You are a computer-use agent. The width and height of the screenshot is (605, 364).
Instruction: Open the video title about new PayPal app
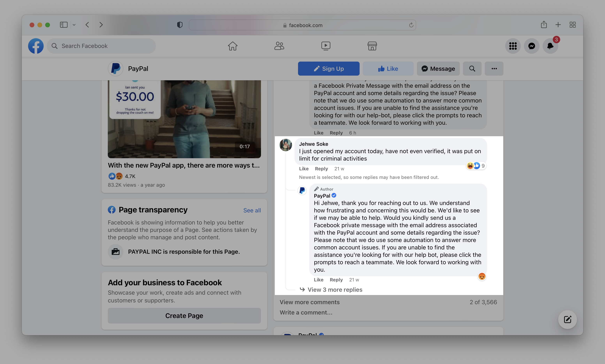tap(184, 165)
